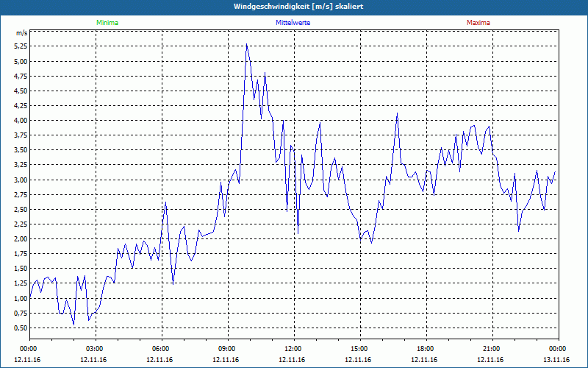
Task: Click the 2,25 y-axis value
Action: click(21, 224)
